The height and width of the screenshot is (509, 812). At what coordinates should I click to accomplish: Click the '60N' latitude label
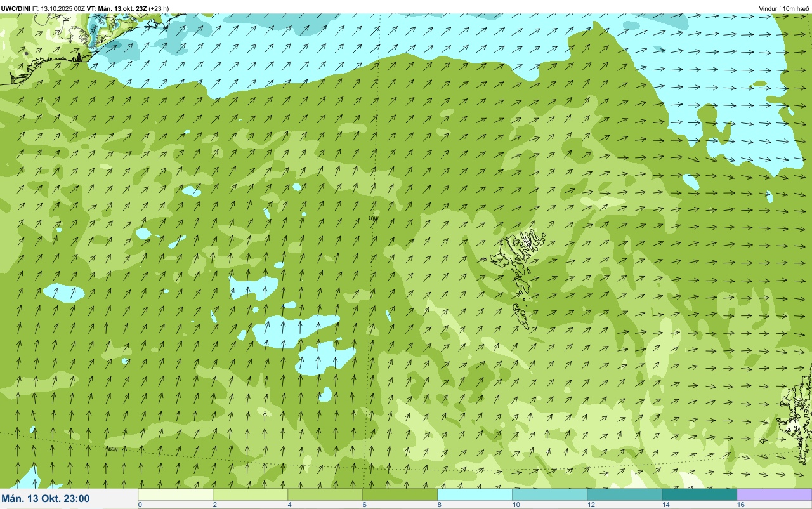[x=112, y=449]
